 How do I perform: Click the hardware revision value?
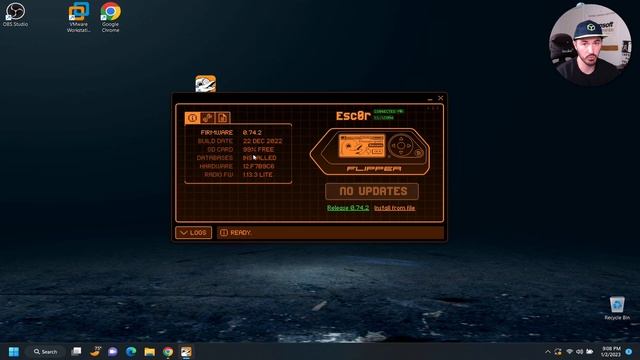[258, 167]
